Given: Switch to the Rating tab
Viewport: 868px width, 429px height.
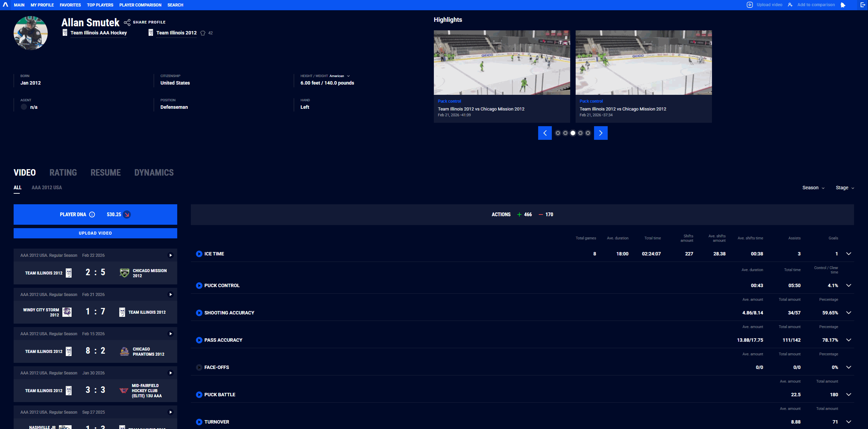Looking at the screenshot, I should point(63,173).
